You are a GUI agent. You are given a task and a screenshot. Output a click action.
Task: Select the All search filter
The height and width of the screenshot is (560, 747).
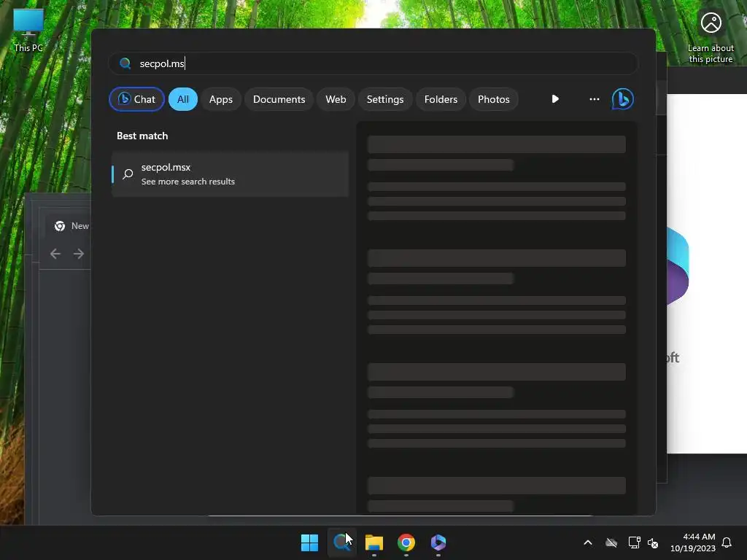pyautogui.click(x=183, y=99)
